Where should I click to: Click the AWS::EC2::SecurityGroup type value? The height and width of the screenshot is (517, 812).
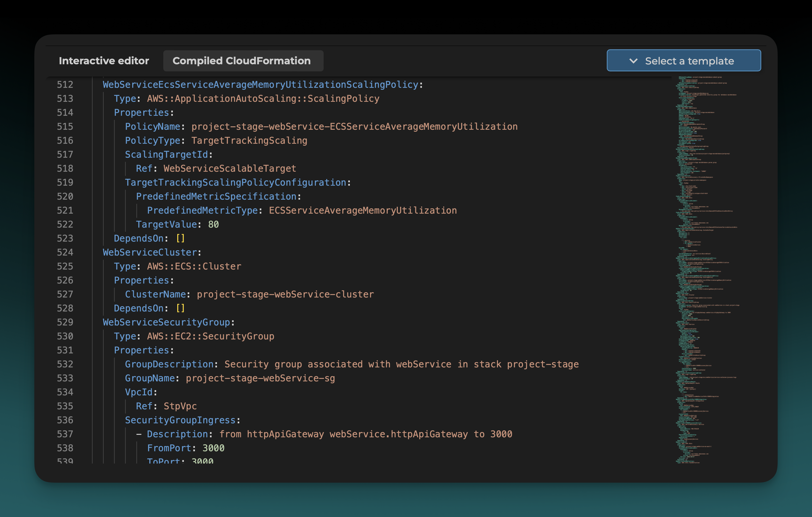[211, 336]
